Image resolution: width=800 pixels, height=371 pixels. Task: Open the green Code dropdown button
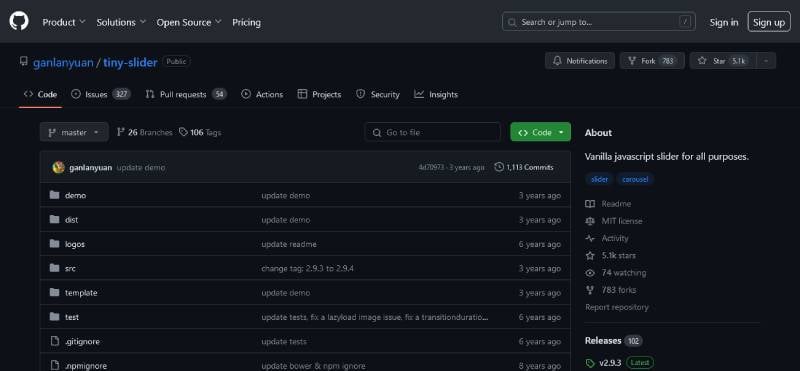(540, 132)
